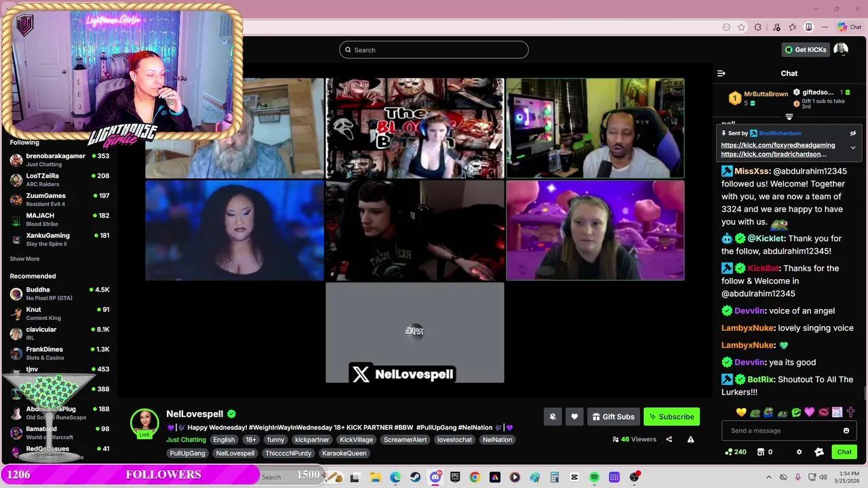This screenshot has height=488, width=868.
Task: Open the user profile avatar menu
Action: 841,49
